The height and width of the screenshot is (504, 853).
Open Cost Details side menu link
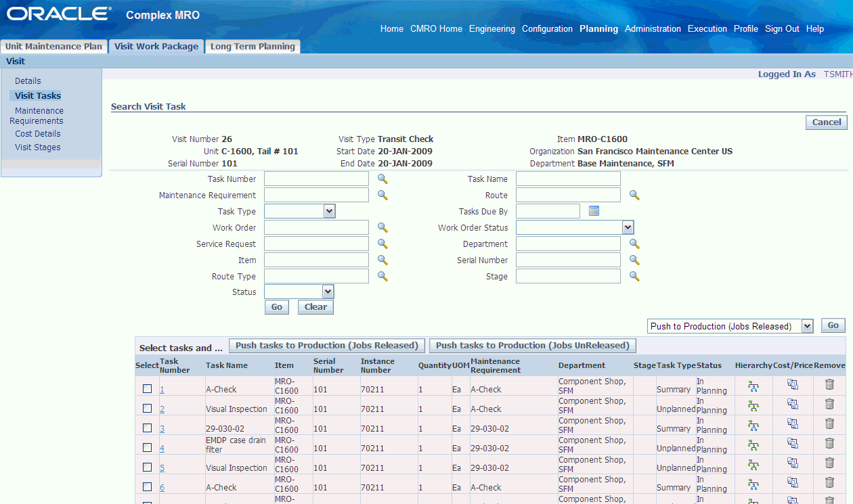pyautogui.click(x=38, y=134)
